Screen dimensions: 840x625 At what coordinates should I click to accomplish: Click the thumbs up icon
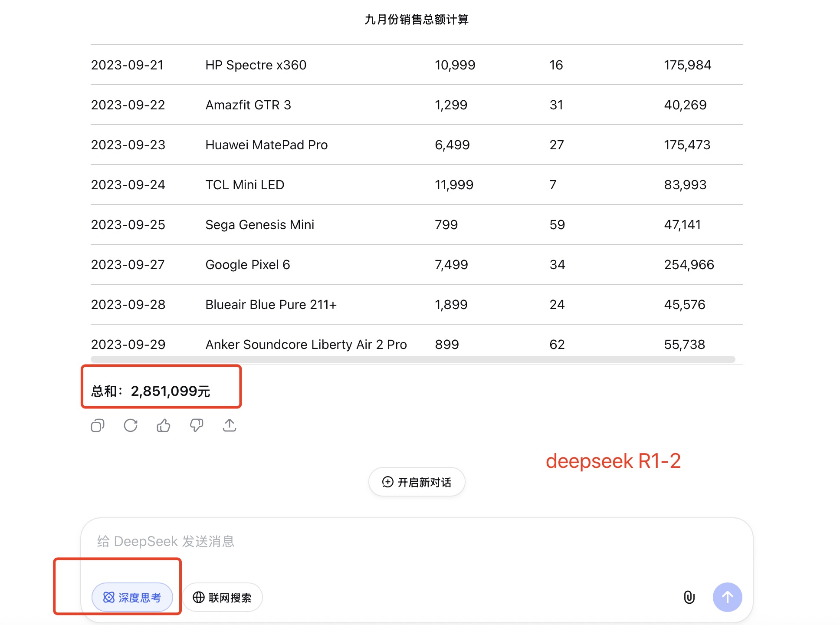[164, 425]
